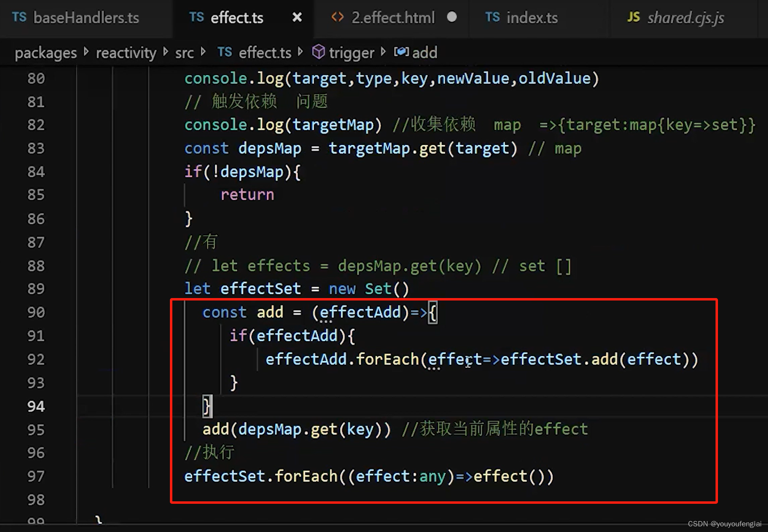This screenshot has height=532, width=768.
Task: Select the effect.ts editor tab
Action: (x=226, y=18)
